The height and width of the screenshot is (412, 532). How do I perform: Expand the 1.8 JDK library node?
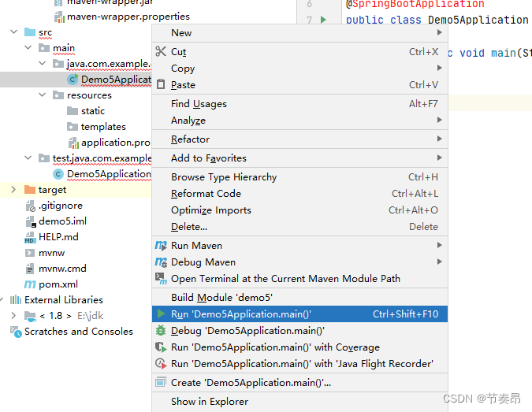coord(13,315)
